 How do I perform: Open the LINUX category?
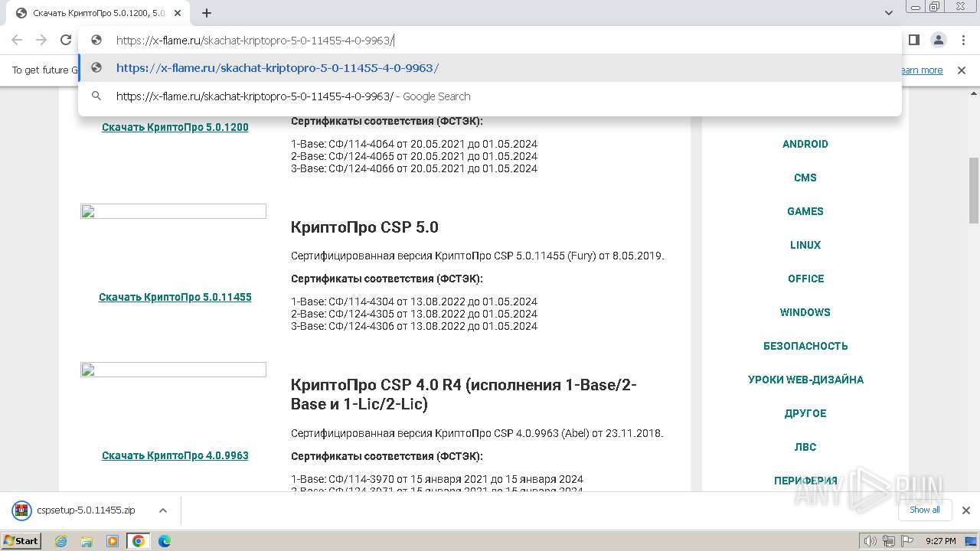tap(805, 245)
